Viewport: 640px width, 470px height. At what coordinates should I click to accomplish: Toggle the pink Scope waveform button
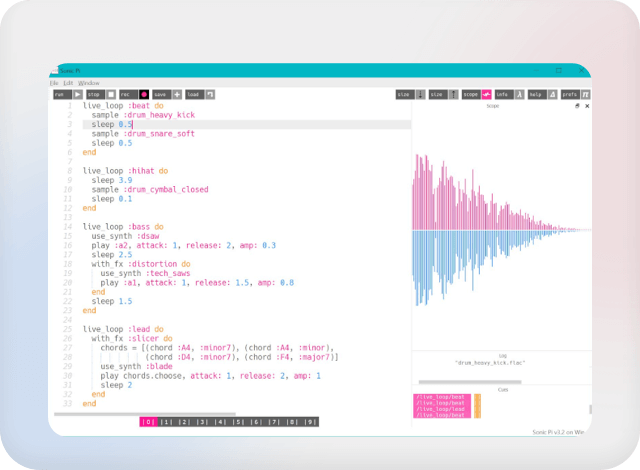coord(486,94)
